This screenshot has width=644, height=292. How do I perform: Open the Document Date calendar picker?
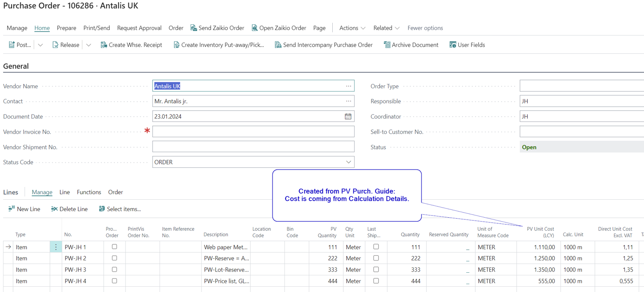tap(348, 116)
